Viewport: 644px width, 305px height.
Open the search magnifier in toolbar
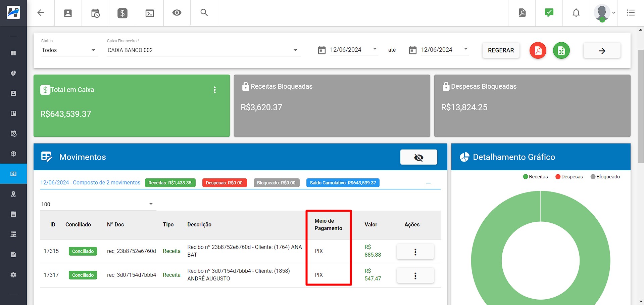coord(204,13)
